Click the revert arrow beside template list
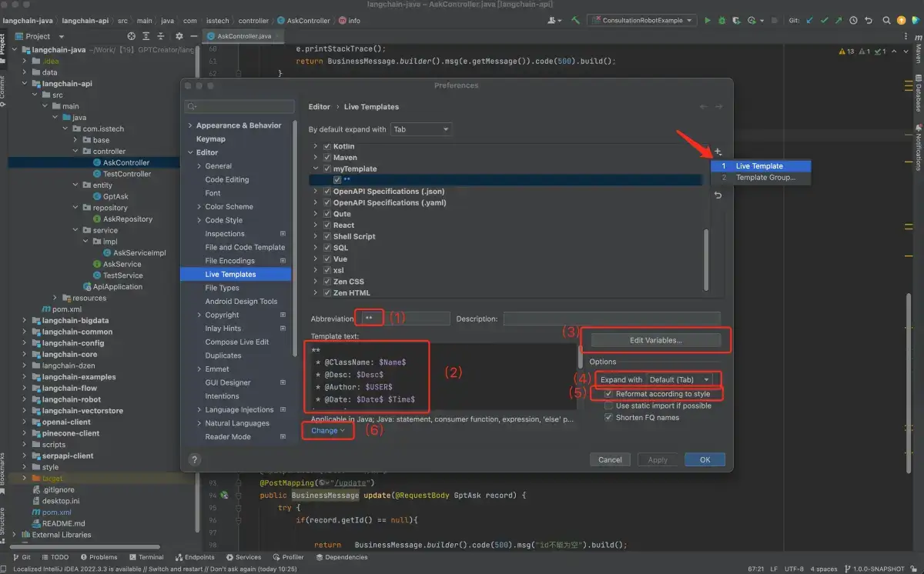The image size is (924, 574). (x=718, y=195)
